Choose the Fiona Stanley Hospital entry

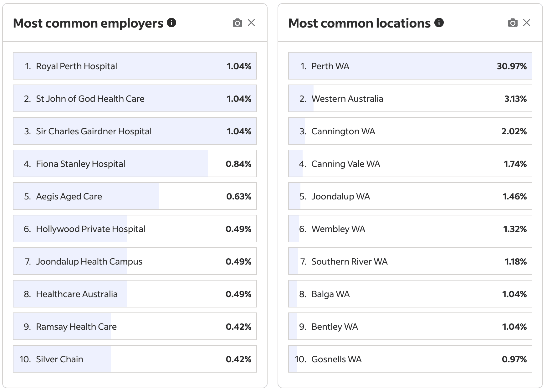[135, 164]
